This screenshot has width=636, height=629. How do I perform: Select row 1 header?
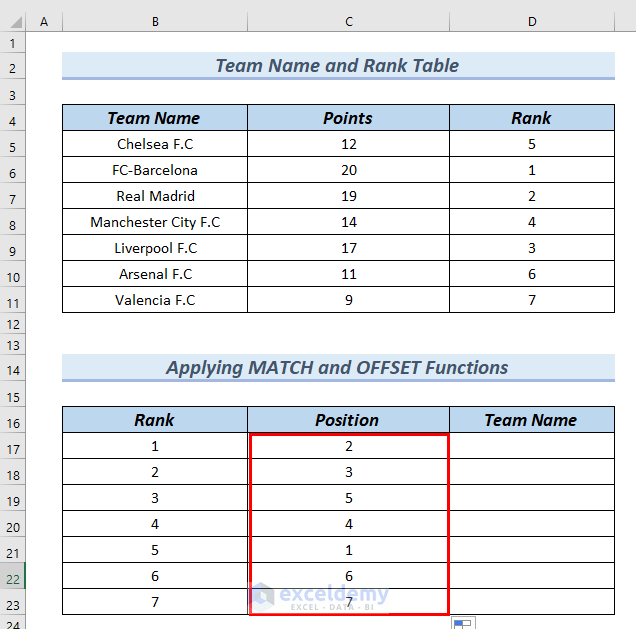coord(13,43)
